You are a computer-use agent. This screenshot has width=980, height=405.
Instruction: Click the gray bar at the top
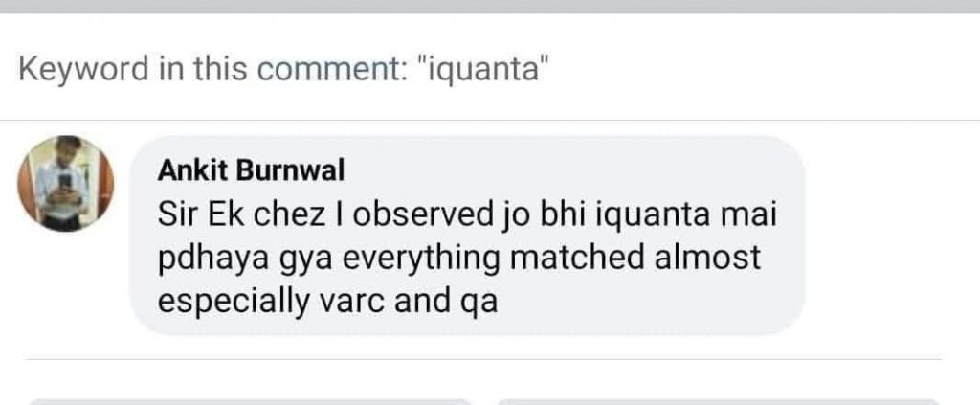pos(490,7)
